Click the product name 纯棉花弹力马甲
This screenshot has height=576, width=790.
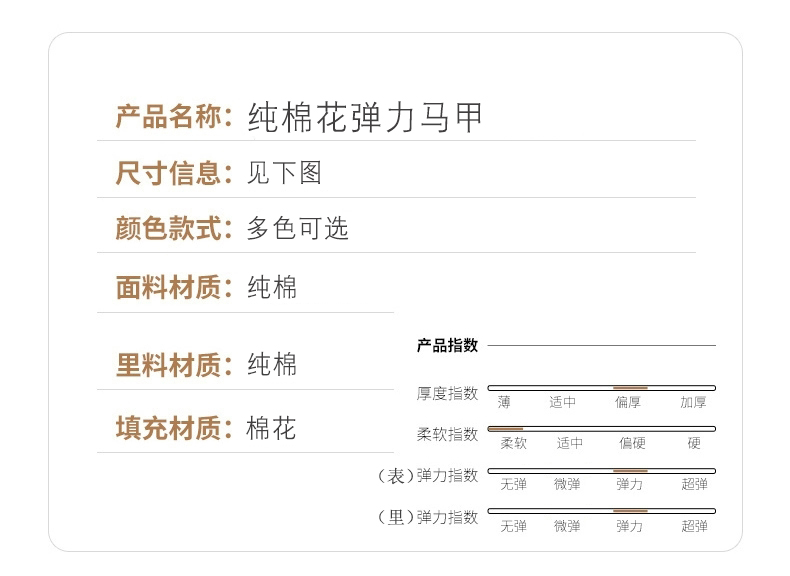coord(365,118)
